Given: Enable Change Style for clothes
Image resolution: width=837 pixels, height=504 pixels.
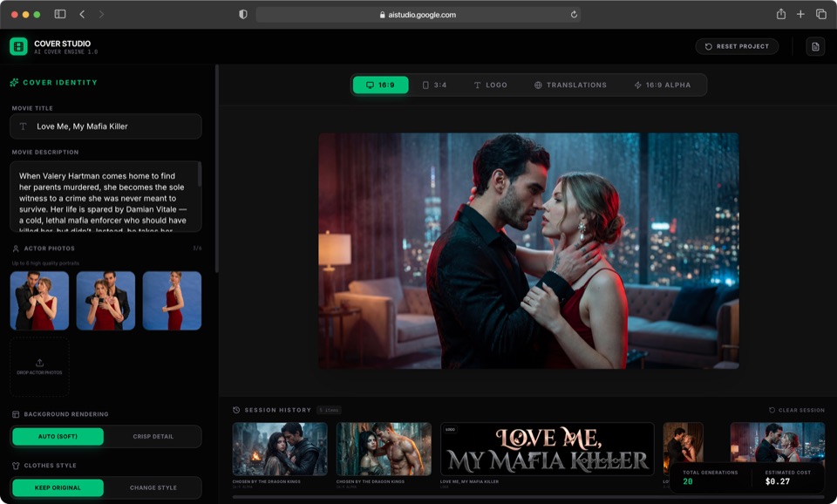Looking at the screenshot, I should click(153, 487).
